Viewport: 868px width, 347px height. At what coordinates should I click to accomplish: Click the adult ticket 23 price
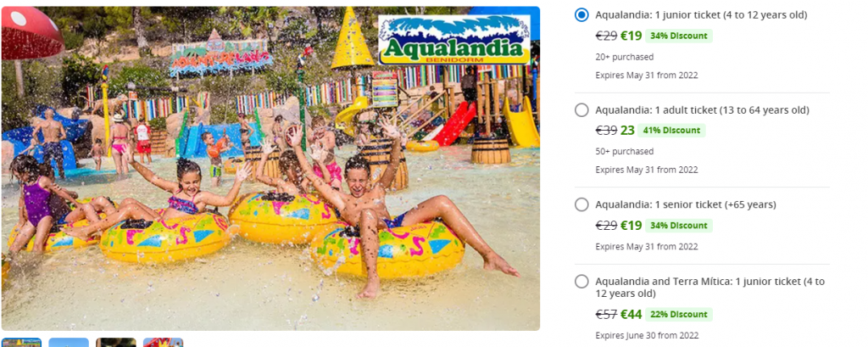pos(627,131)
